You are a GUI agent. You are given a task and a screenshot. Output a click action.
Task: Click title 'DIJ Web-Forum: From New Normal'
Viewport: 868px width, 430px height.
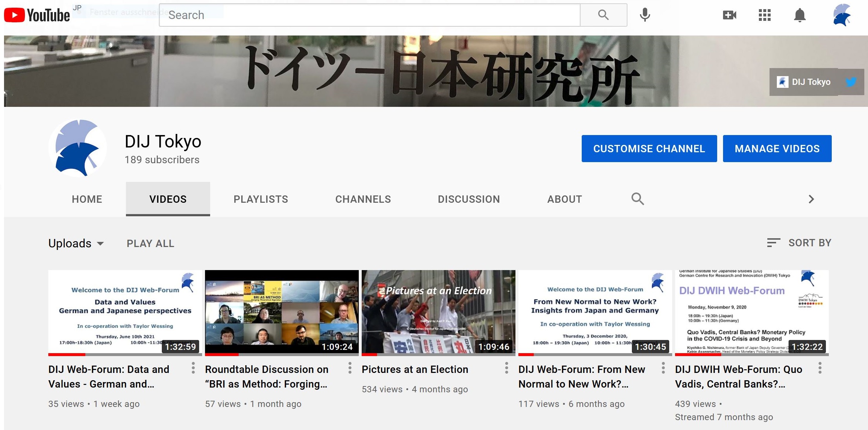pyautogui.click(x=582, y=377)
